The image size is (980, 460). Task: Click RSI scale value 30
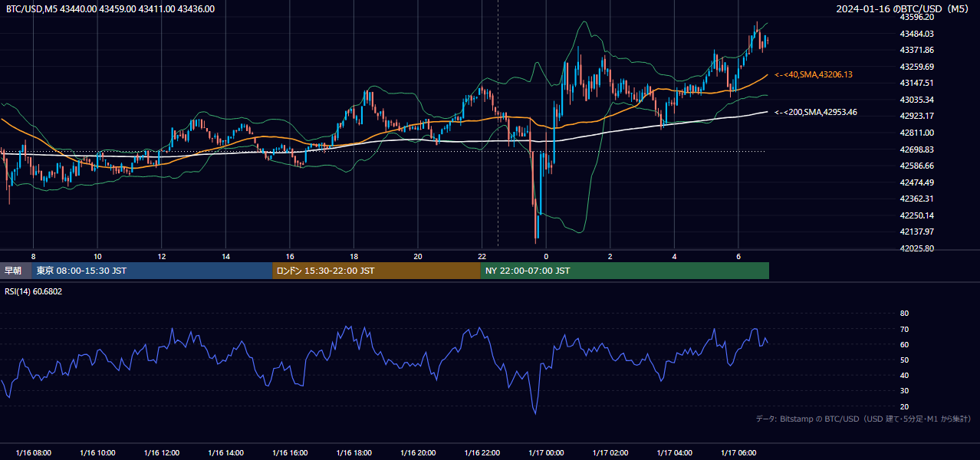(x=904, y=391)
